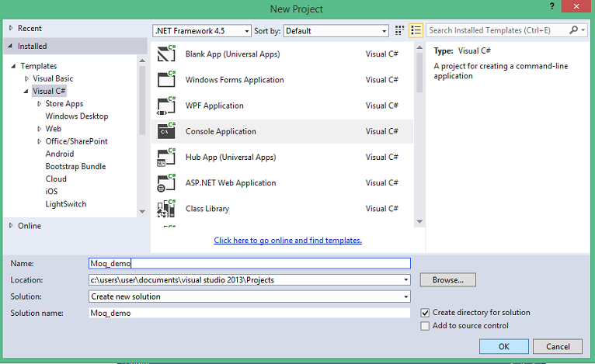The height and width of the screenshot is (364, 595).
Task: Click the Name text field
Action: [x=249, y=264]
